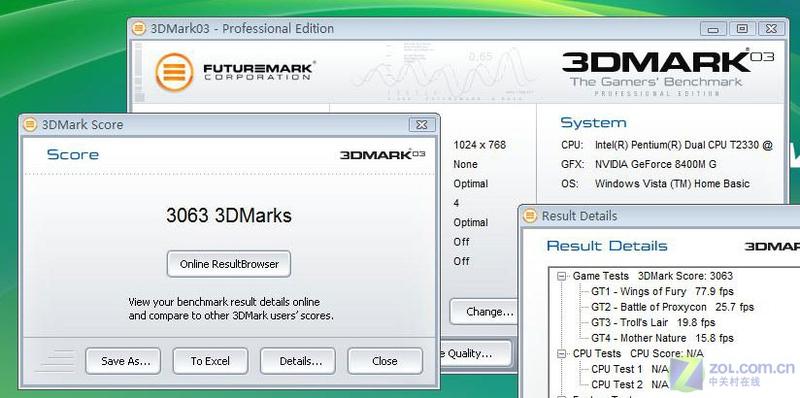Screen dimensions: 800x398
Task: Open the Online ResultBrowser
Action: coord(229,264)
